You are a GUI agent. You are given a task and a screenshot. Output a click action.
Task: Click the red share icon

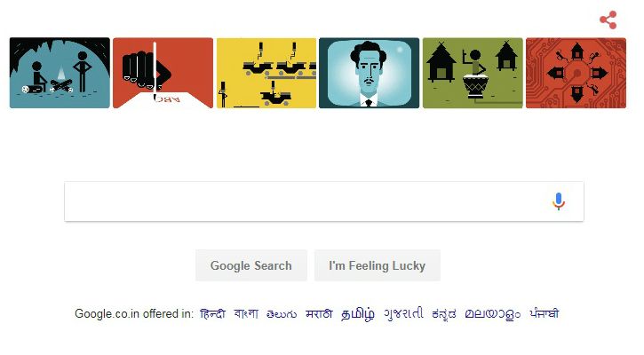pyautogui.click(x=608, y=20)
